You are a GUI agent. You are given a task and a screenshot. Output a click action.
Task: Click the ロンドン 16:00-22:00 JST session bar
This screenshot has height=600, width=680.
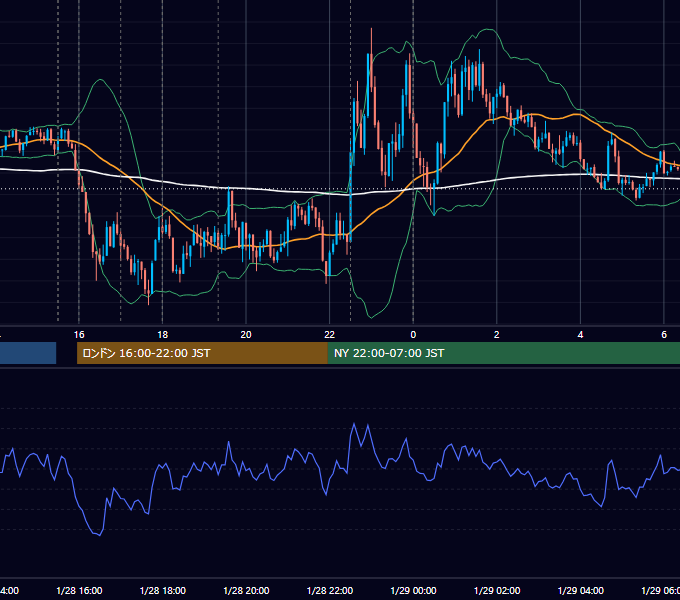(202, 353)
